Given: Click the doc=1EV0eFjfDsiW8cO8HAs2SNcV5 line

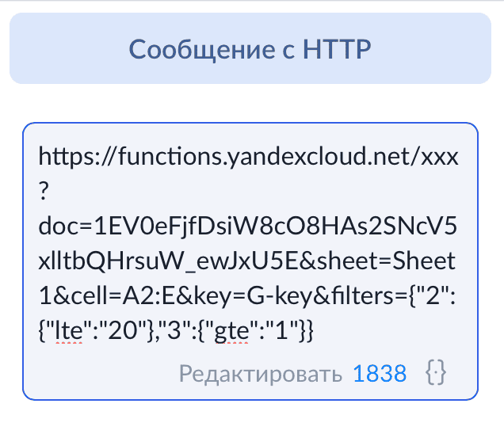Looking at the screenshot, I should pyautogui.click(x=247, y=226).
